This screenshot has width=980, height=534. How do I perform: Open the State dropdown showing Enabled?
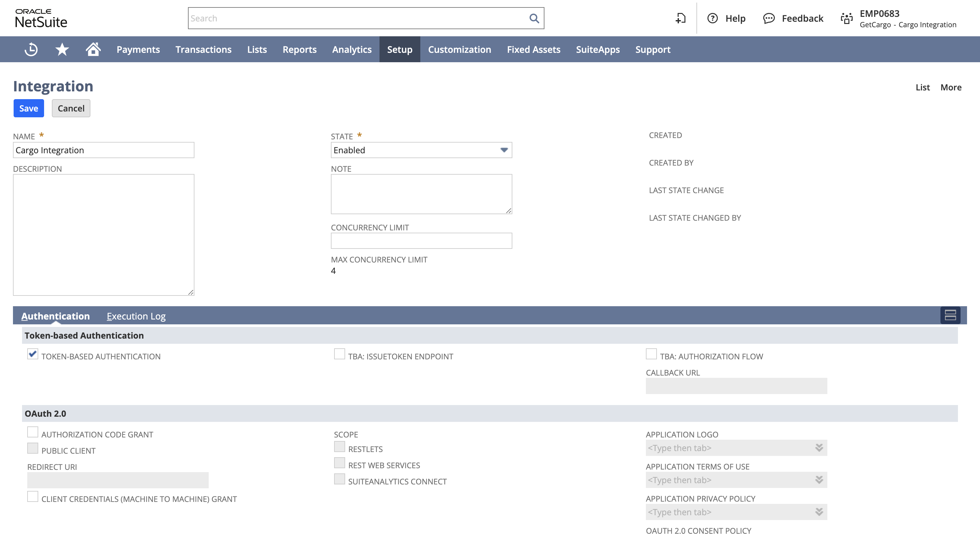coord(421,150)
